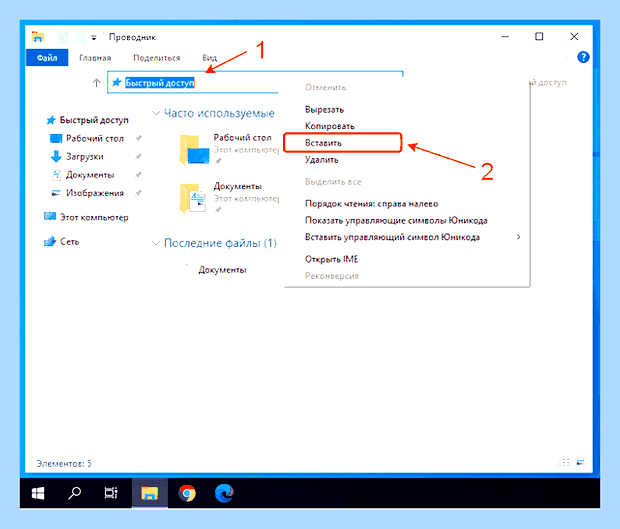The width and height of the screenshot is (620, 529).
Task: Unpin Рабочий стол via sidebar pin icon
Action: (138, 138)
